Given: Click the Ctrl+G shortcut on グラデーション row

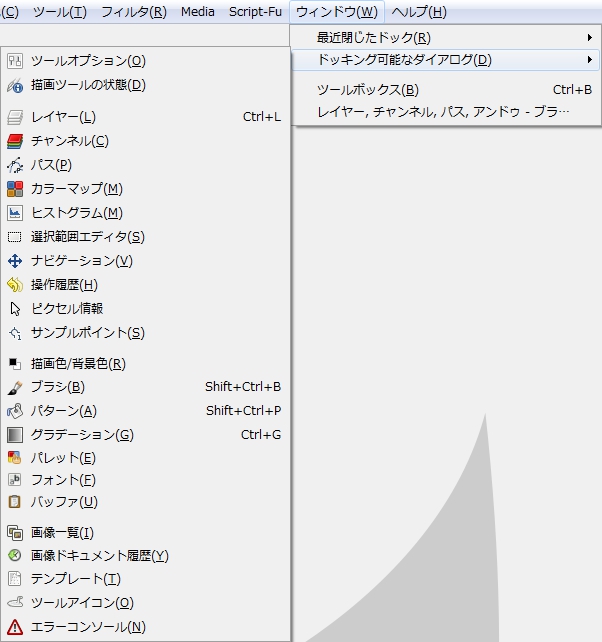Looking at the screenshot, I should point(261,435).
